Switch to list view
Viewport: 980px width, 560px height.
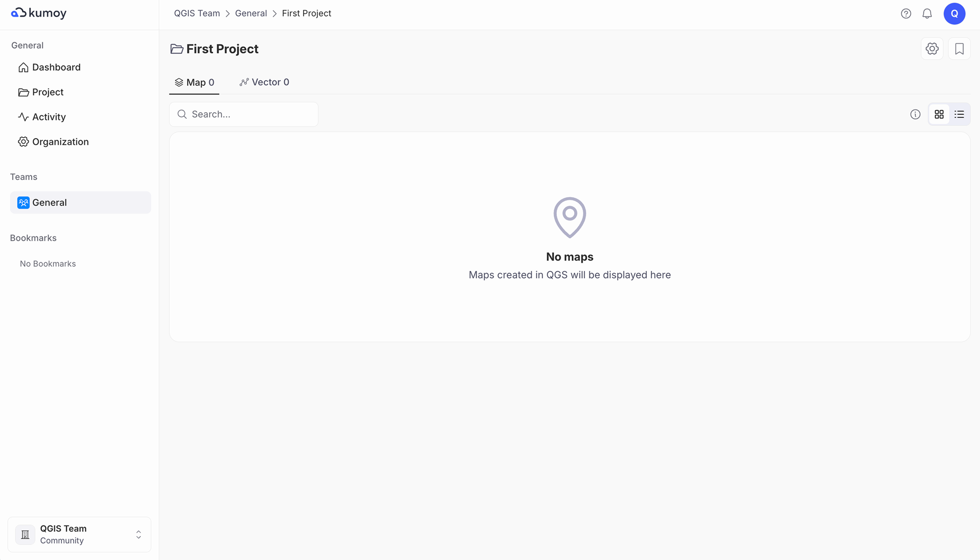[x=959, y=114]
